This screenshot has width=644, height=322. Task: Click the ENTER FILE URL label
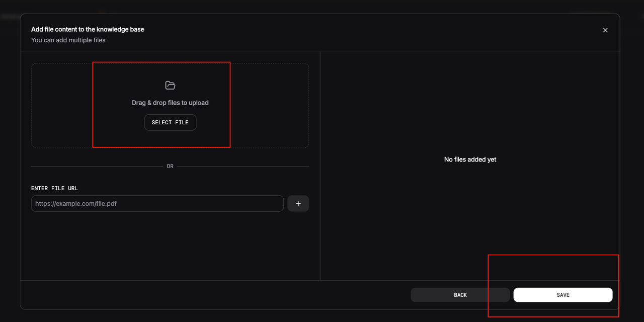pyautogui.click(x=54, y=188)
